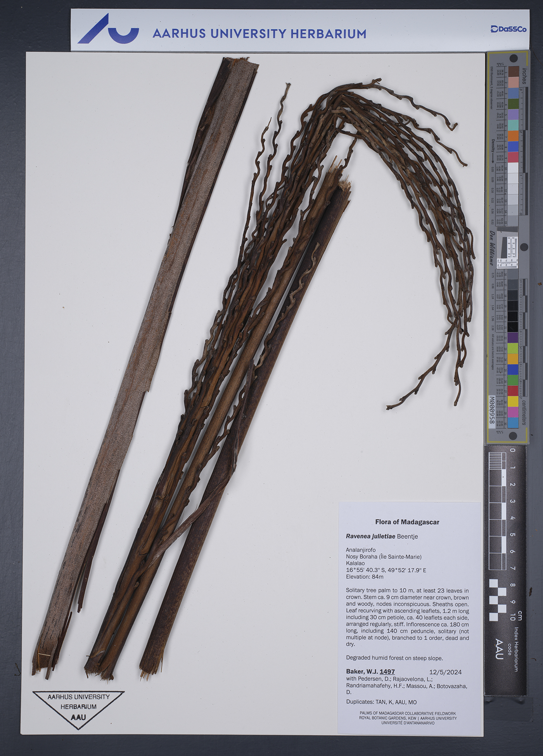Click the collection date 12/5/2024
543x756 pixels.
(445, 672)
